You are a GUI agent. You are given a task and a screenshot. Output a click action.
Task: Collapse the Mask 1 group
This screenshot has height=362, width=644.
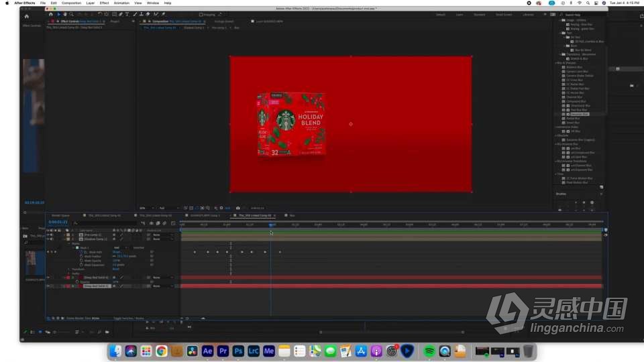click(74, 247)
